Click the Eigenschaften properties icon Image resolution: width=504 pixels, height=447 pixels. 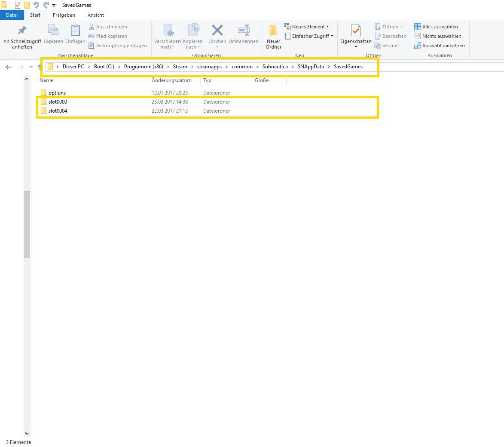[356, 31]
